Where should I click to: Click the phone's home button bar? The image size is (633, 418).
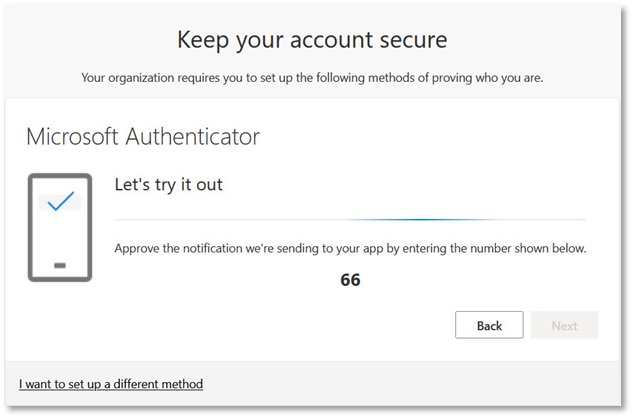click(61, 265)
